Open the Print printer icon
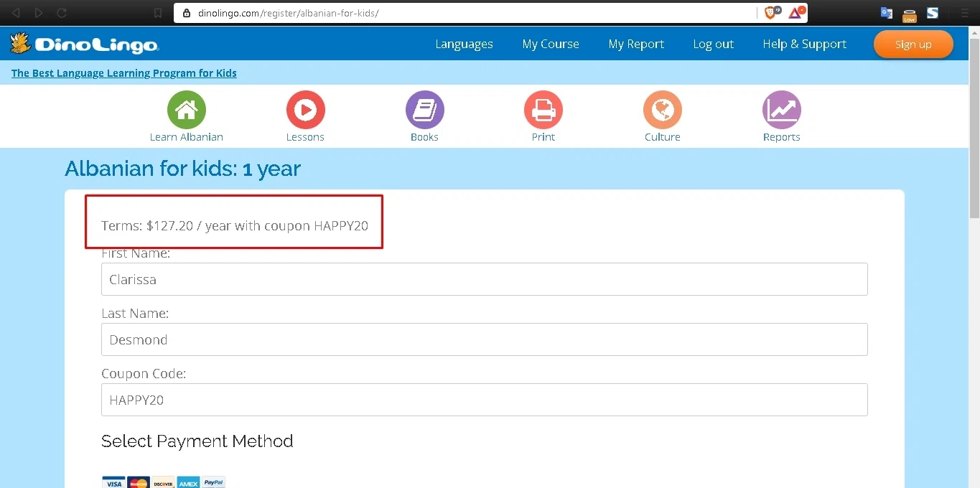The height and width of the screenshot is (488, 980). [x=543, y=110]
